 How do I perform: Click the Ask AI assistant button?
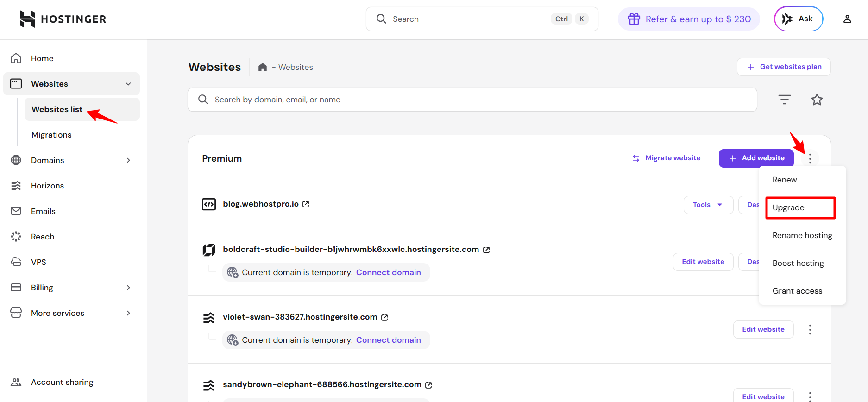click(799, 19)
